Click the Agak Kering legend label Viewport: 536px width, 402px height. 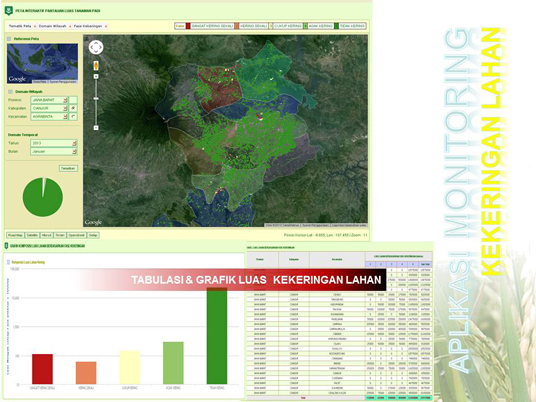[x=320, y=26]
